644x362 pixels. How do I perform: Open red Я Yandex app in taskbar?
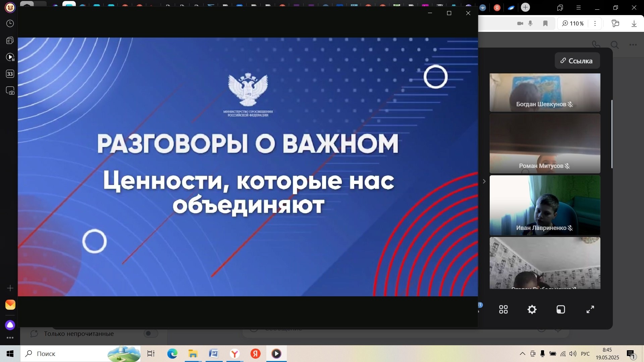[x=256, y=354]
